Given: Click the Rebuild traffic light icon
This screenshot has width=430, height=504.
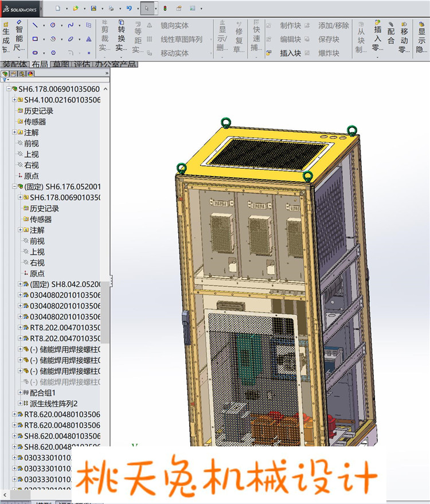Looking at the screenshot, I should pos(165,9).
